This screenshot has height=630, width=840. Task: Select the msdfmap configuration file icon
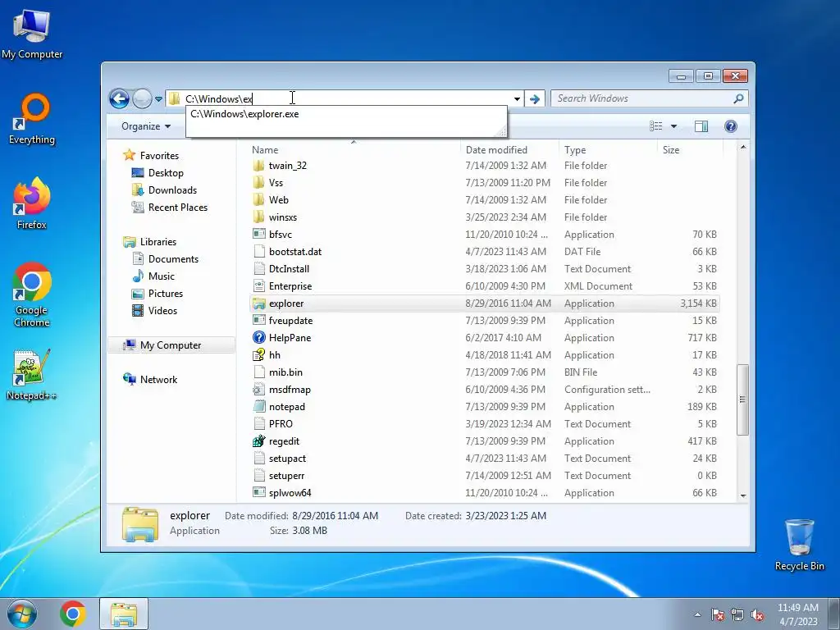pos(258,390)
